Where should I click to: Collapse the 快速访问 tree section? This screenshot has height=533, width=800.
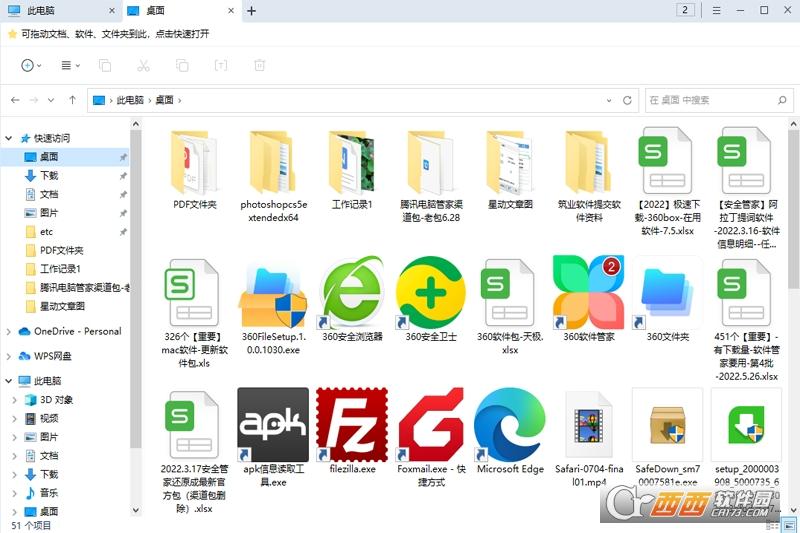click(9, 138)
